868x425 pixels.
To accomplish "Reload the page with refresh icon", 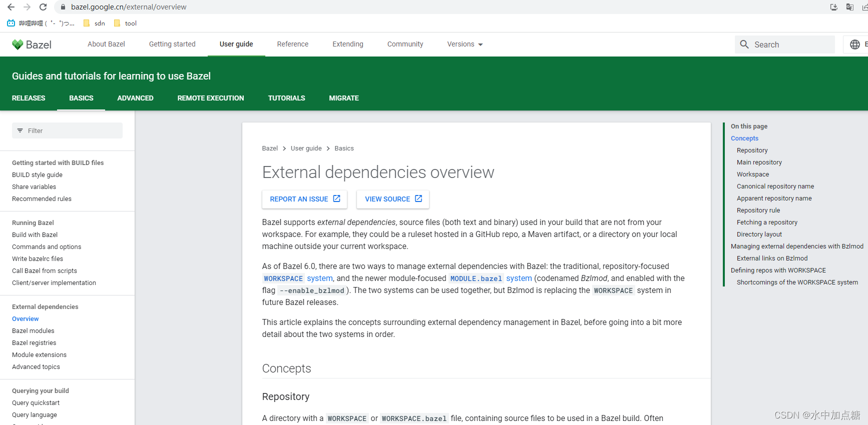I will [43, 7].
